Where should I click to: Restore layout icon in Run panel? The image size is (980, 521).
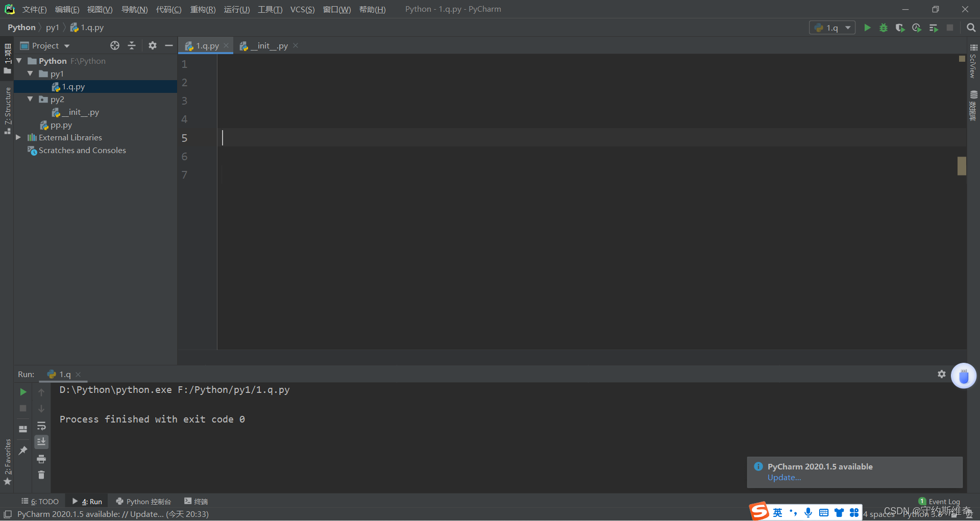point(23,429)
